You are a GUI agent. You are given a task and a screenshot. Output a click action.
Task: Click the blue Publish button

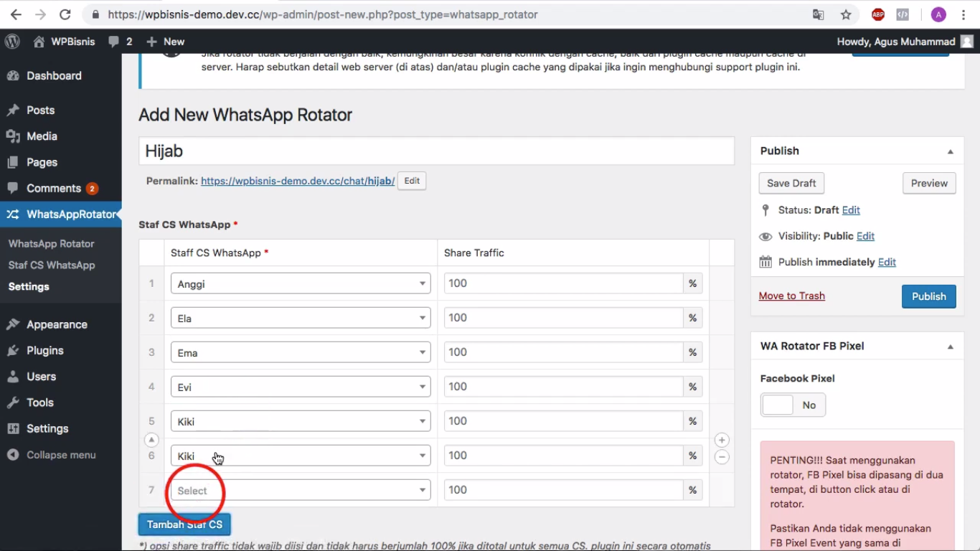point(929,296)
